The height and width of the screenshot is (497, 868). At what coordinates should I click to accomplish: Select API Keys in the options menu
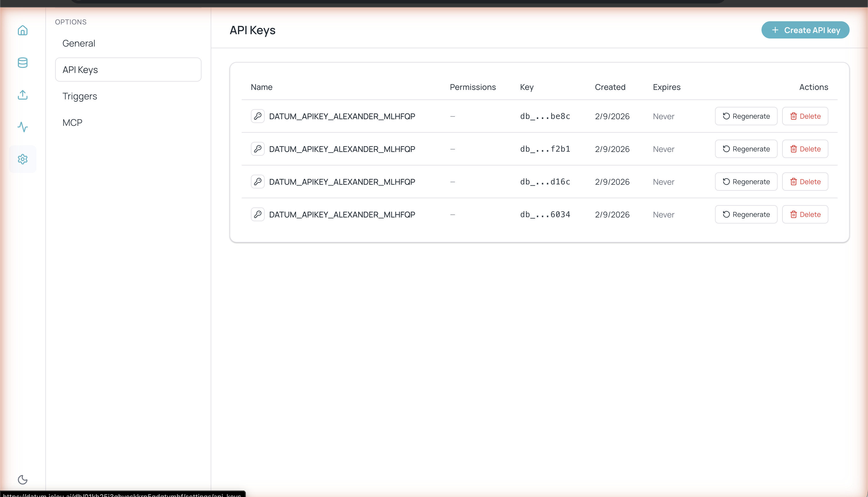point(128,70)
